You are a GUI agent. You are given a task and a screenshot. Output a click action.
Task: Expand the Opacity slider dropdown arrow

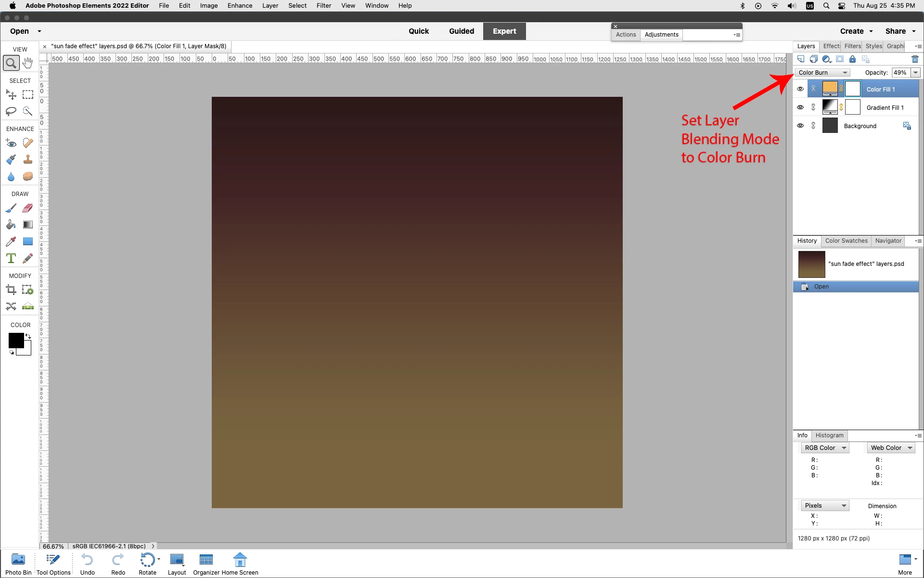click(915, 73)
